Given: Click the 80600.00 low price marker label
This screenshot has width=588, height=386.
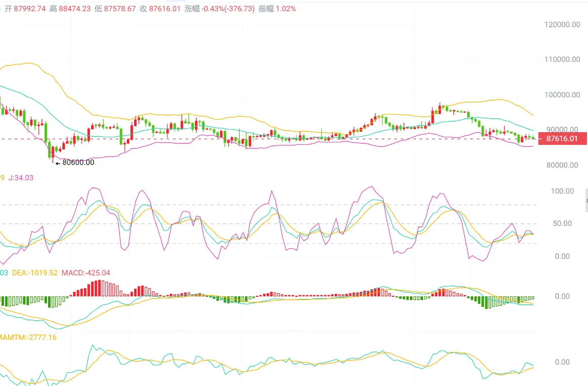Looking at the screenshot, I should pos(78,162).
